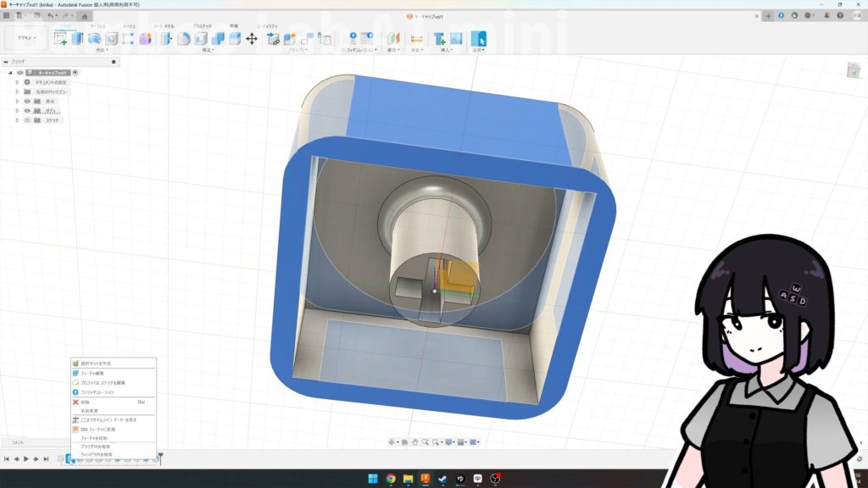This screenshot has width=868, height=488.
Task: Click the Insert image icon
Action: pos(456,38)
